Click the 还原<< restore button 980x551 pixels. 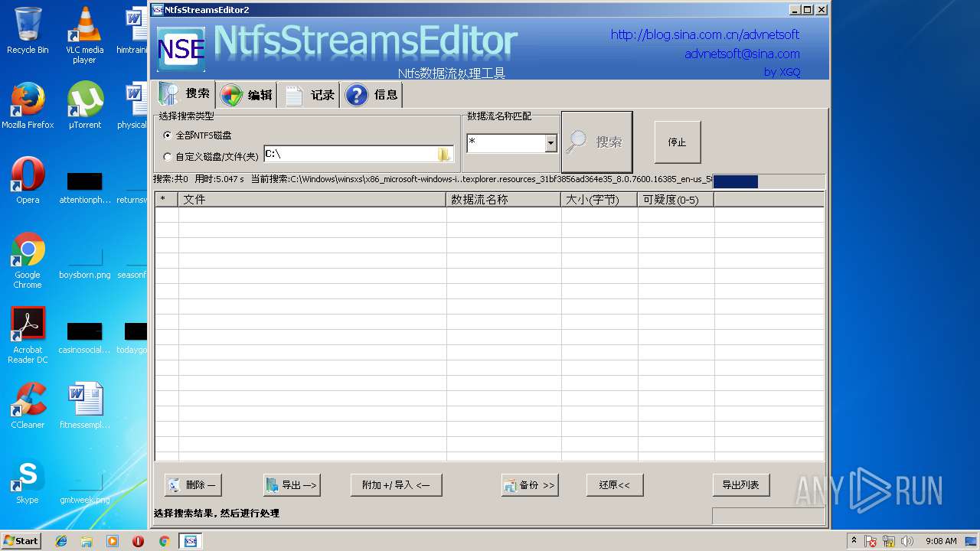pos(615,485)
